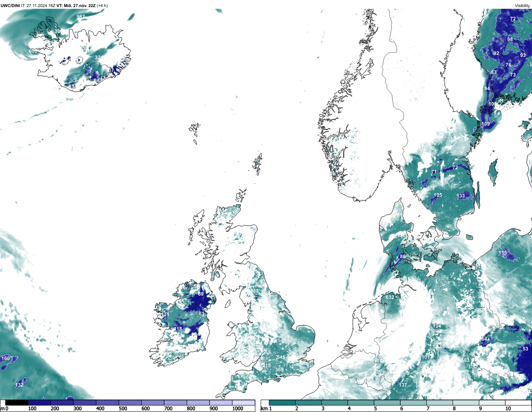The height and width of the screenshot is (412, 532).
Task: Click the '(+4 h)' forecast offset
Action: point(102,5)
